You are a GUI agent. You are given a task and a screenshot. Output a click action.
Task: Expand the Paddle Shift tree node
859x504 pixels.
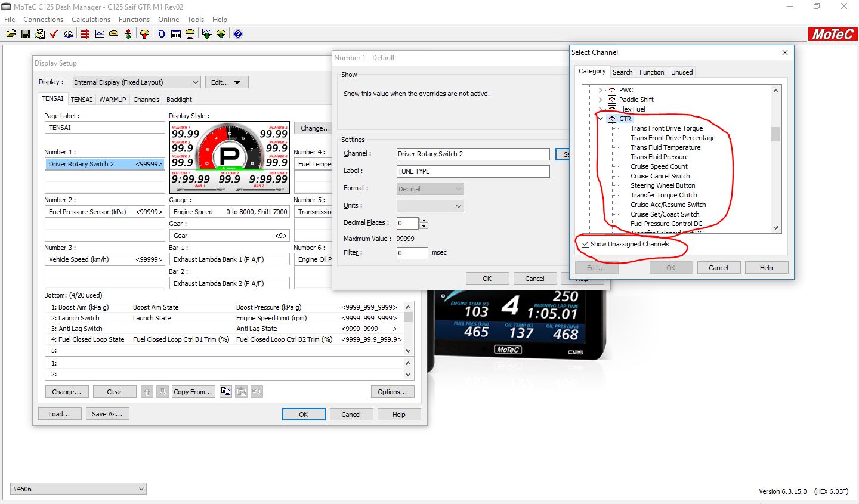601,100
